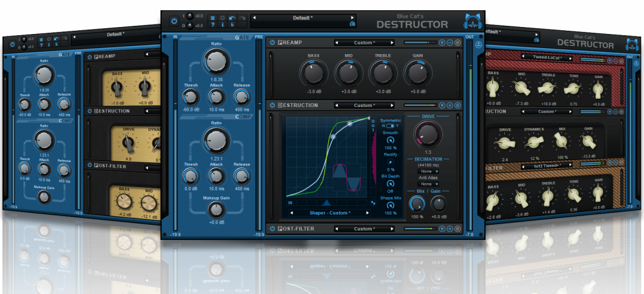Toggle the Preamp section power button
This screenshot has width=644, height=294.
[x=273, y=42]
